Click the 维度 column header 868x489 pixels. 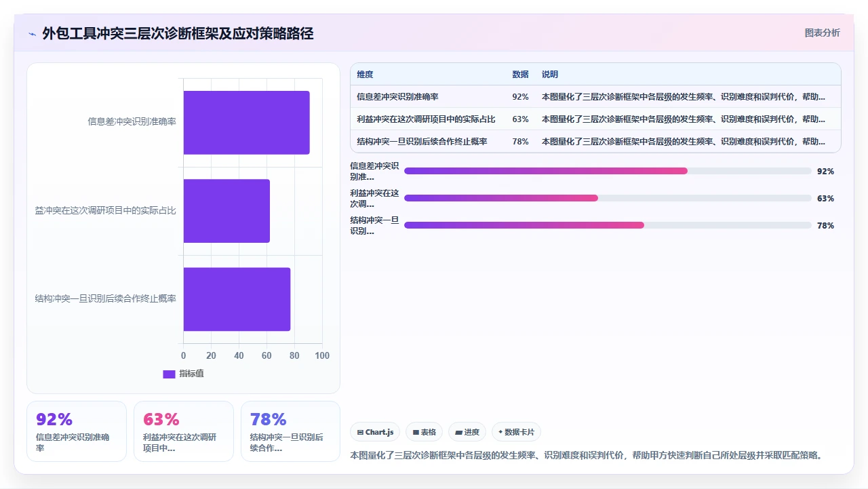coord(365,75)
